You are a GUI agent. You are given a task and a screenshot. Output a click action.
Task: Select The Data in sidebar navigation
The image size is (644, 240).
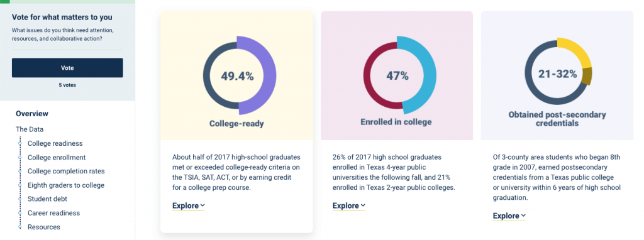click(30, 129)
